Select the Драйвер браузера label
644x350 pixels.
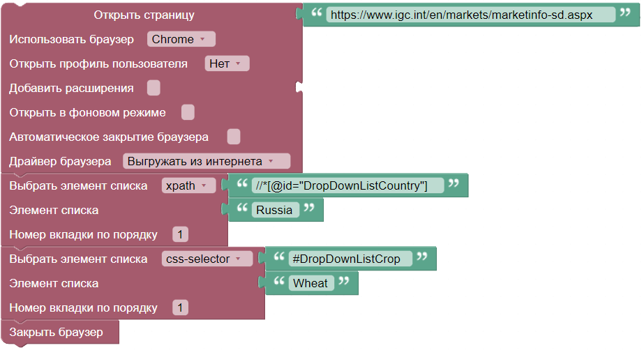(60, 161)
